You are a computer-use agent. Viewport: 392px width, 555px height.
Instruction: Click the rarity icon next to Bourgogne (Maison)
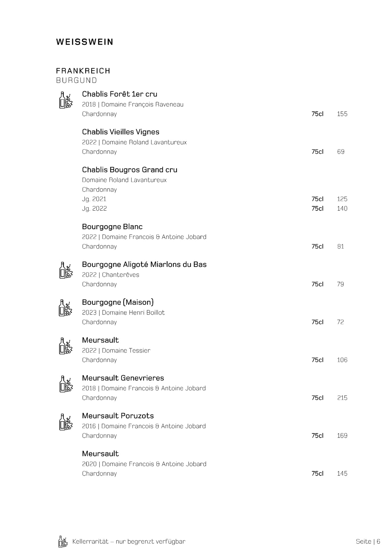(66, 308)
